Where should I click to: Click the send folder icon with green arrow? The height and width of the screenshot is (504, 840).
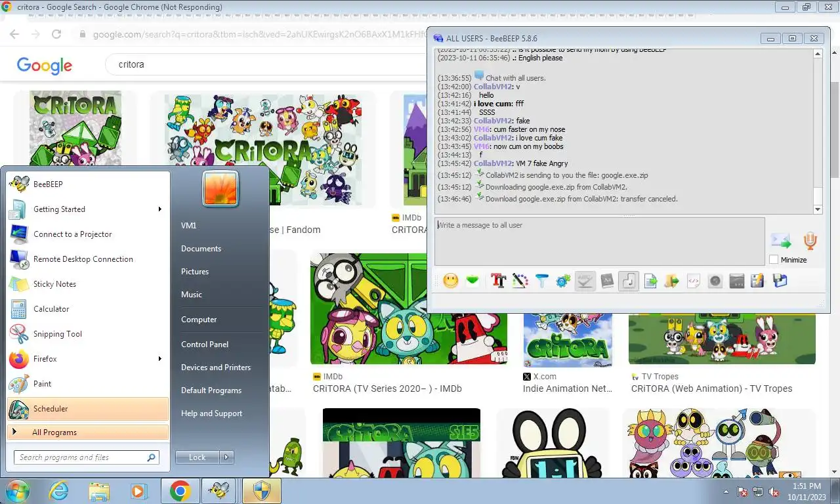[671, 281]
